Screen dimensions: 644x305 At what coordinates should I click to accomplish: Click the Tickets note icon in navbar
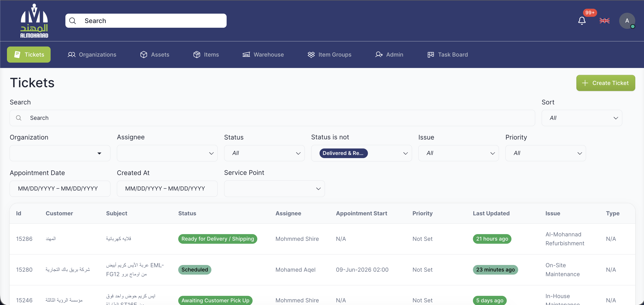17,54
